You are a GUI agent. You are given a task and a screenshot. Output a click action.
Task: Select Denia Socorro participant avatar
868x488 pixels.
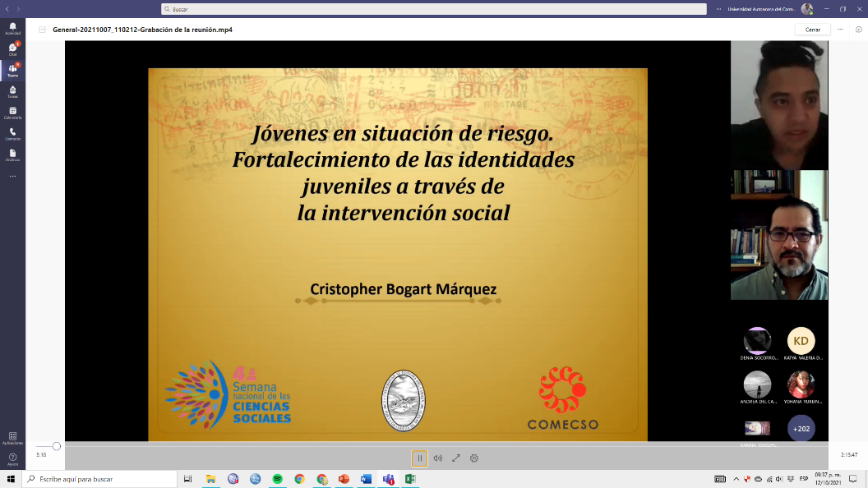point(757,341)
